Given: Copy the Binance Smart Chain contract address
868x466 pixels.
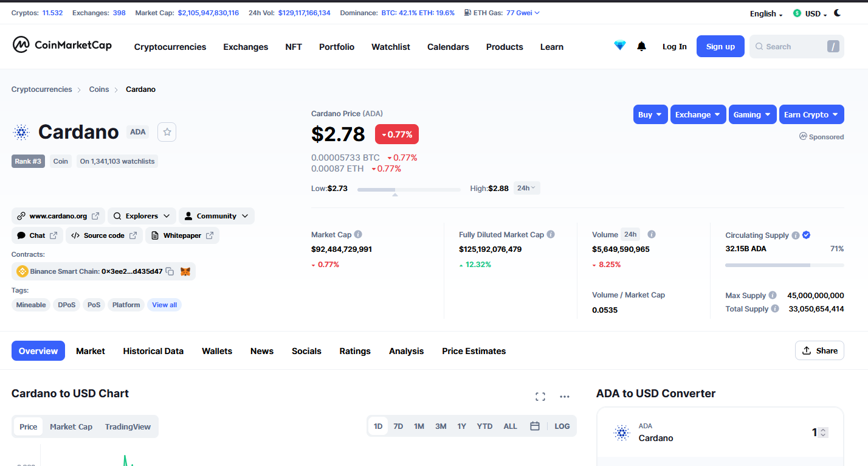Looking at the screenshot, I should 170,271.
